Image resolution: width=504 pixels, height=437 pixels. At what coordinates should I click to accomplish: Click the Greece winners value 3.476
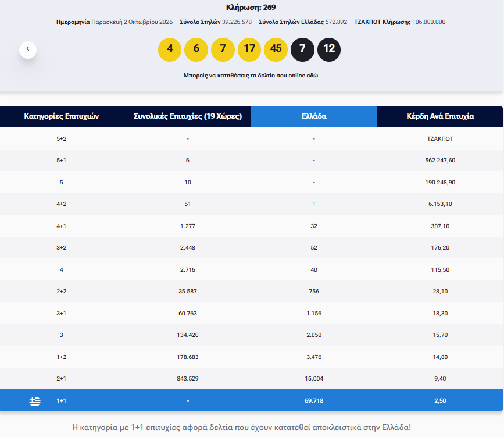314,357
